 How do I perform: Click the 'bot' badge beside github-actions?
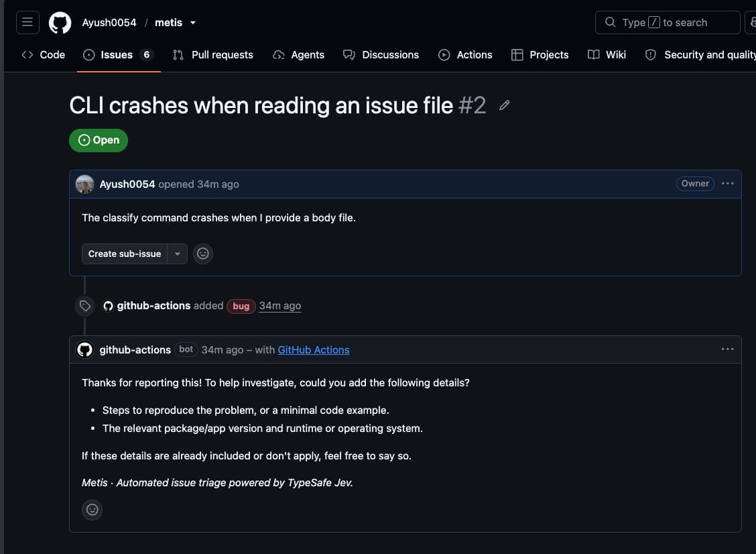coord(186,349)
